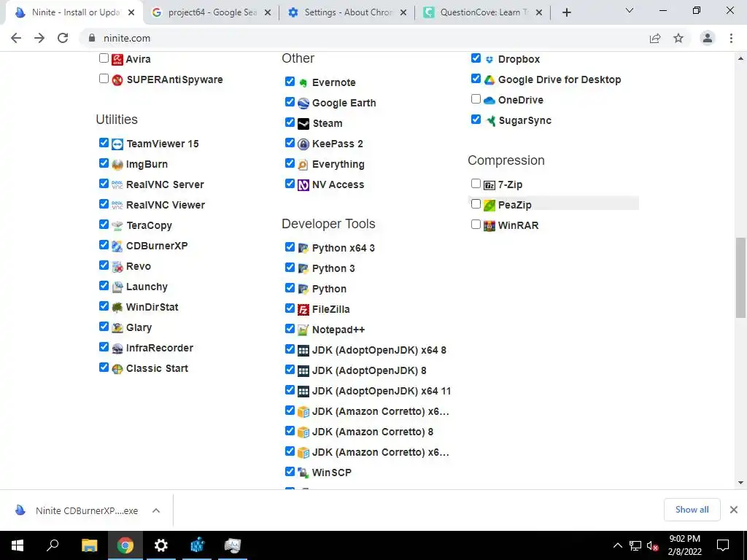Go back to the previous page

(16, 38)
